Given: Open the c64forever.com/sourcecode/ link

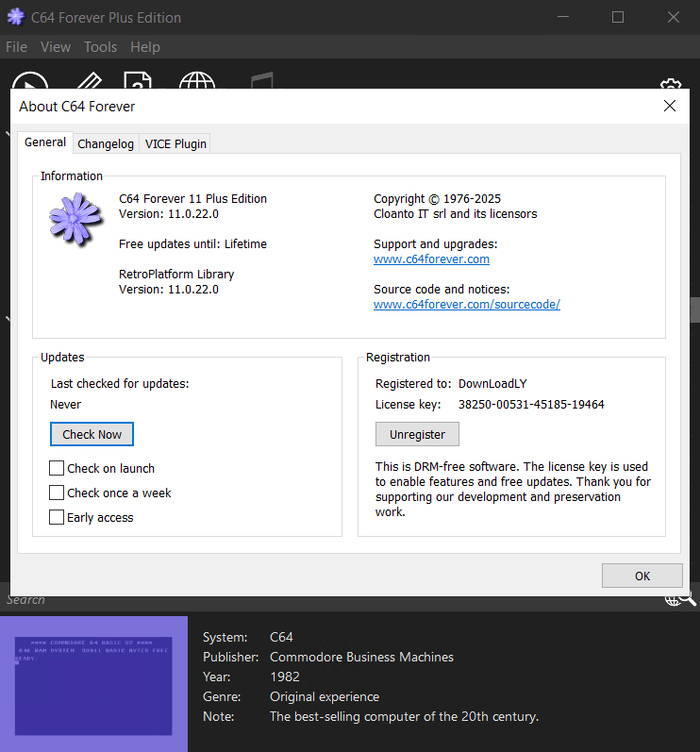Looking at the screenshot, I should (x=467, y=305).
